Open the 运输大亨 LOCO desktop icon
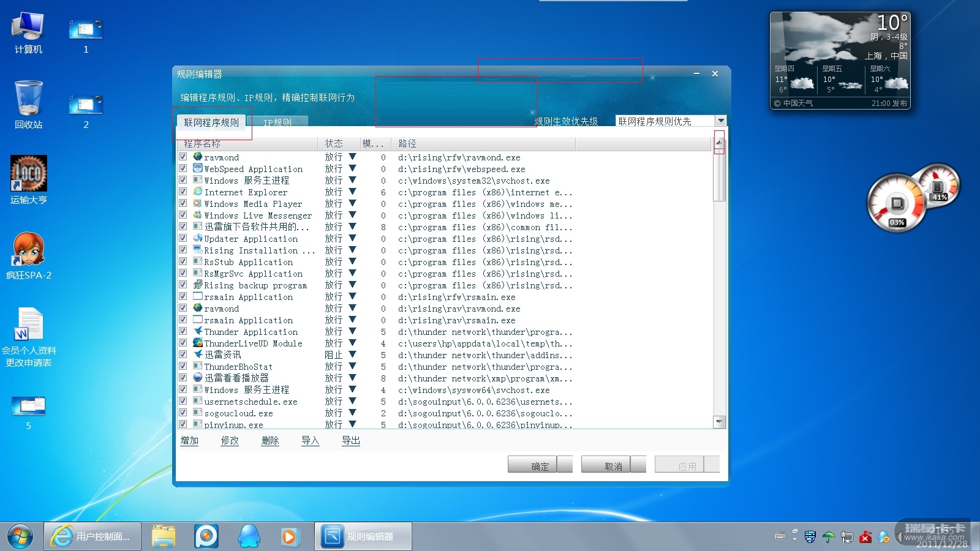980x551 pixels. click(x=28, y=174)
